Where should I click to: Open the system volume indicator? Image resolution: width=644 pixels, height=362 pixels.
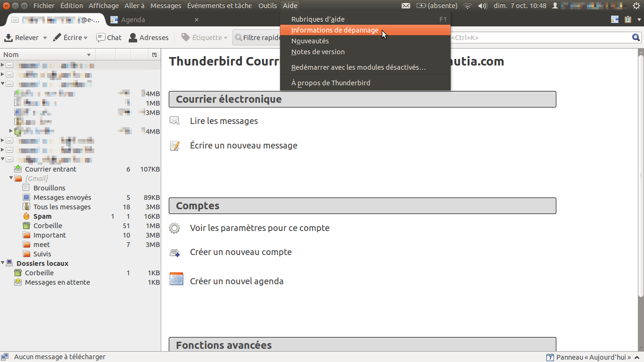coord(482,6)
